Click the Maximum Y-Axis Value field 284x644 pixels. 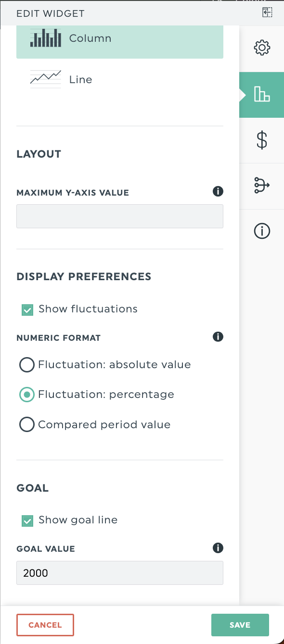pos(120,216)
